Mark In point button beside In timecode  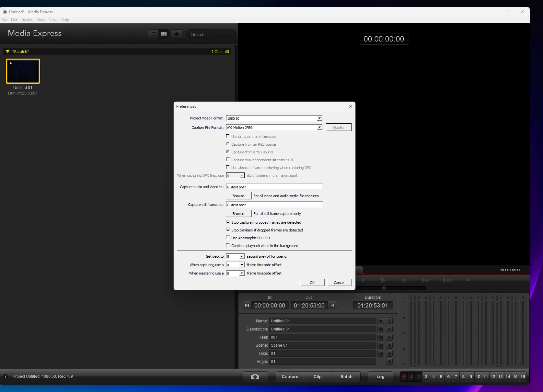247,305
